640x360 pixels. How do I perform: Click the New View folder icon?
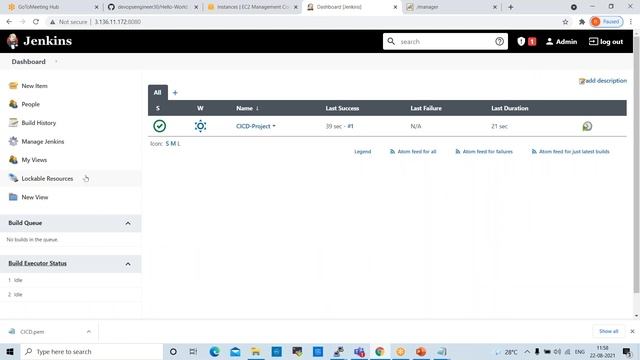tap(13, 197)
